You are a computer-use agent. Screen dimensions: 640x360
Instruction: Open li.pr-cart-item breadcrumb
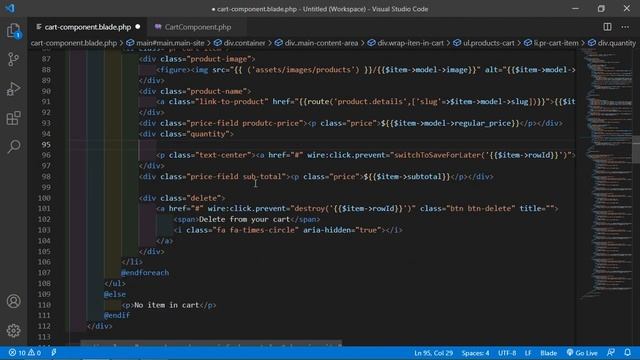(551, 43)
